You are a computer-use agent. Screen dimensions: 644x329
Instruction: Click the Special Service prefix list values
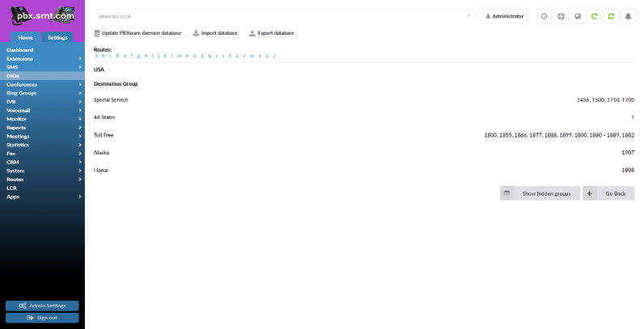click(x=605, y=99)
